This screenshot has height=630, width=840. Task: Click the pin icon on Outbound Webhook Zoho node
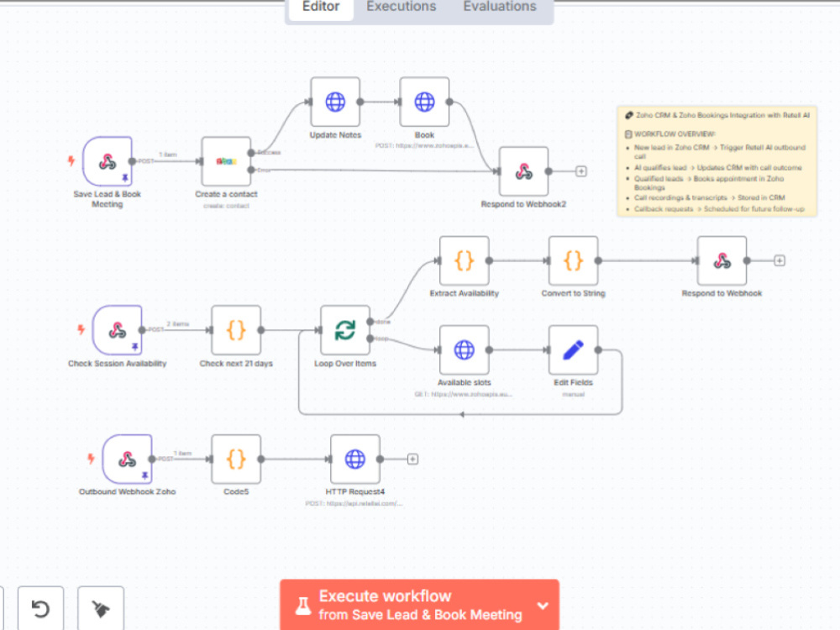tap(144, 475)
